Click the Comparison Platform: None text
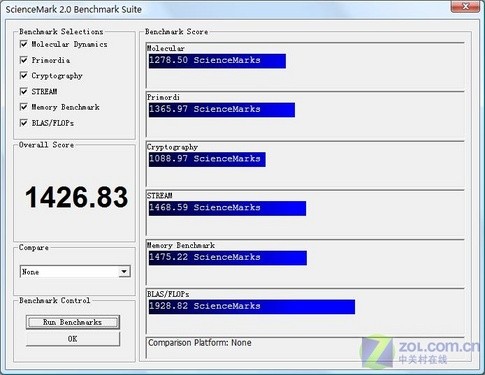 pyautogui.click(x=200, y=343)
